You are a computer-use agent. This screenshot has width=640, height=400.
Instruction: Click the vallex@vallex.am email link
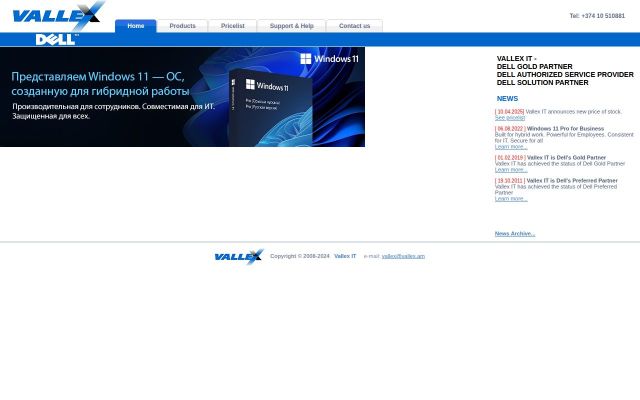click(x=403, y=256)
